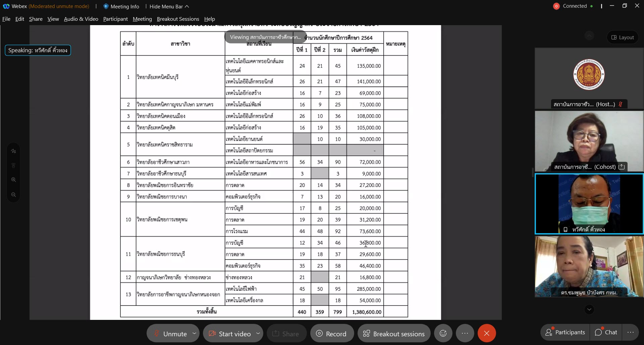Click the Viewing shared content banner
The height and width of the screenshot is (345, 644).
coord(265,37)
